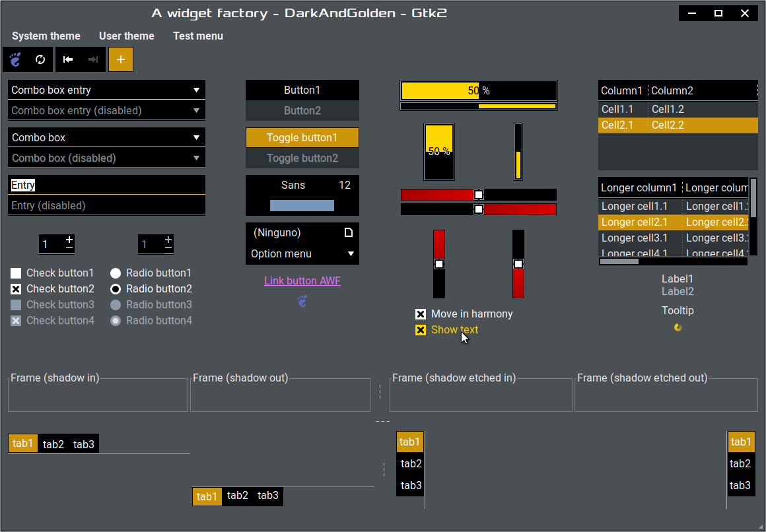Select tab3 in bottom-tabs notebook

click(267, 495)
